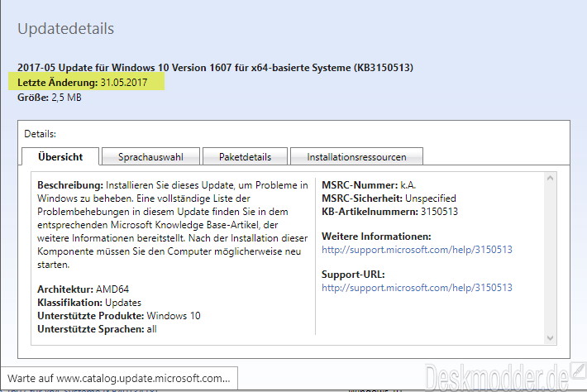
Task: Click the Unterstützte Produkte Windows 10 line
Action: pos(119,316)
